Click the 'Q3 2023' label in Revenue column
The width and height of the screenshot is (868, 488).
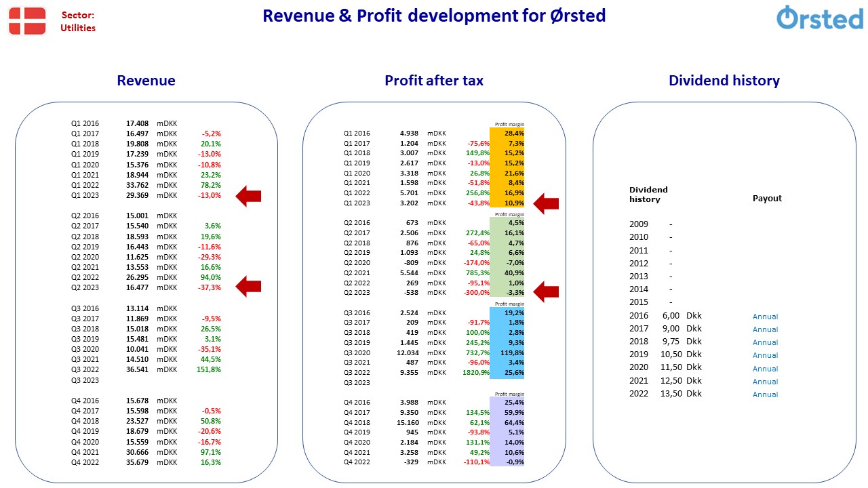[85, 380]
